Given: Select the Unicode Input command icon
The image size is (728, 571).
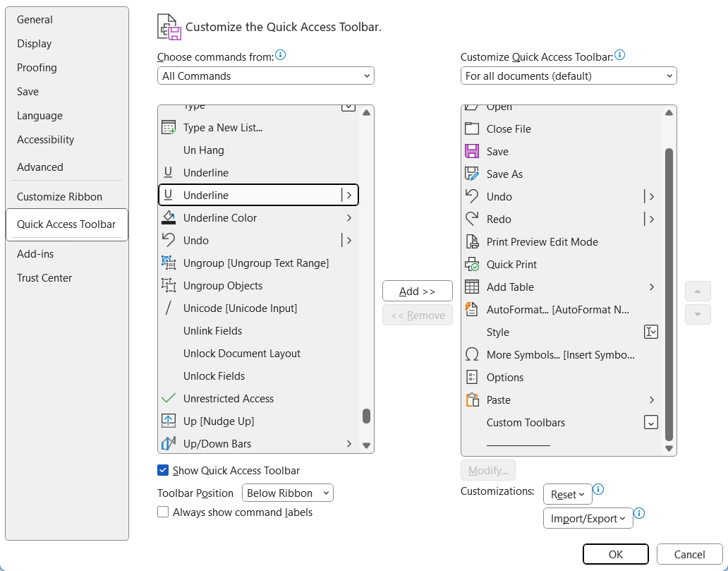Looking at the screenshot, I should coord(170,308).
